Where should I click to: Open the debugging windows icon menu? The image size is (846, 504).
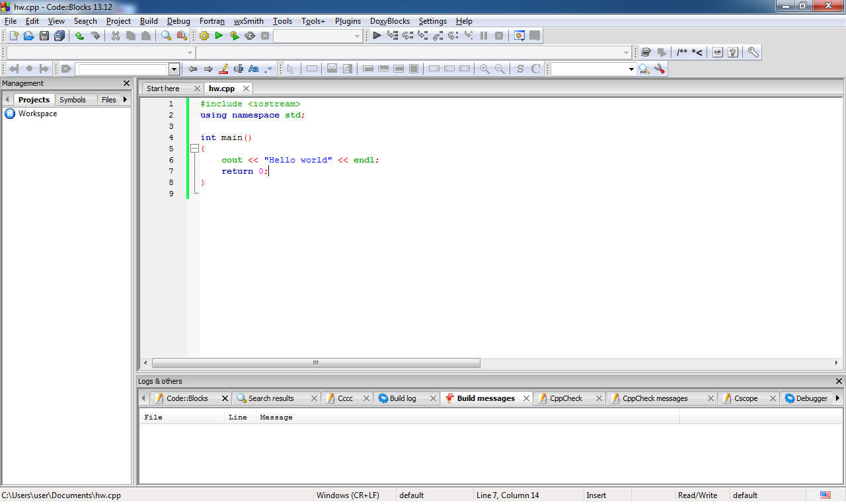coord(519,36)
